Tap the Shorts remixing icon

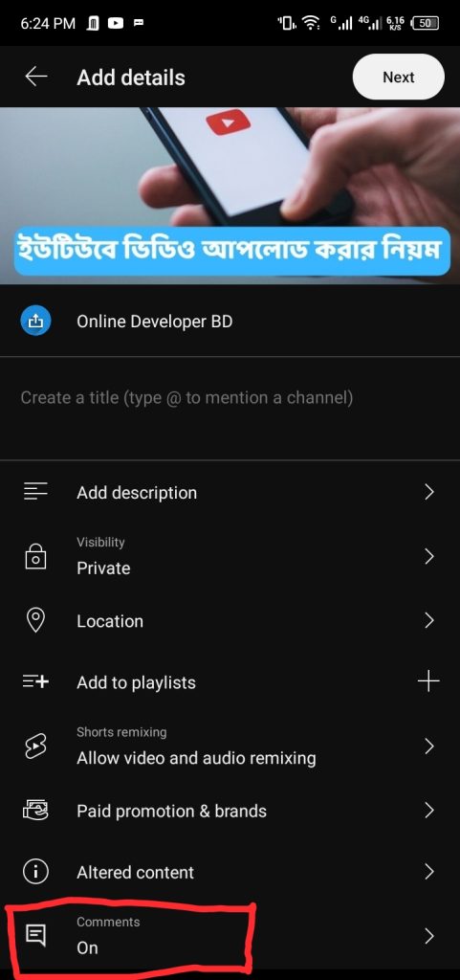(x=35, y=746)
